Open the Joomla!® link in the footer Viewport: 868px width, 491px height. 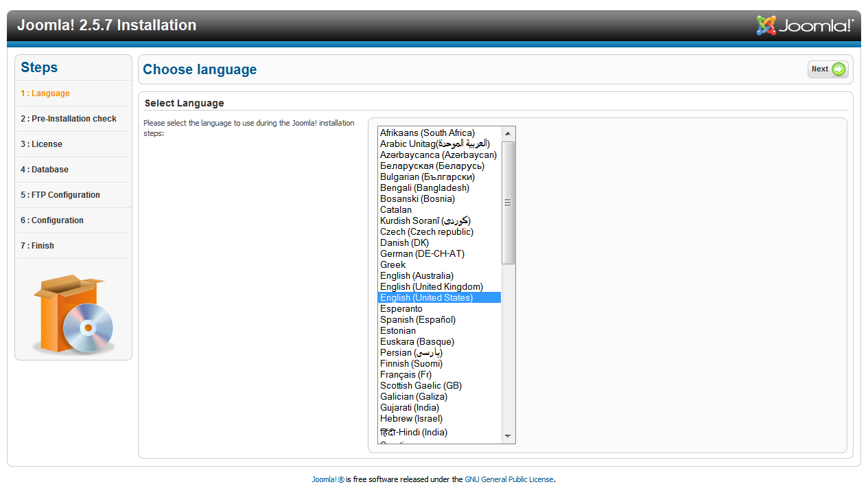coord(328,479)
